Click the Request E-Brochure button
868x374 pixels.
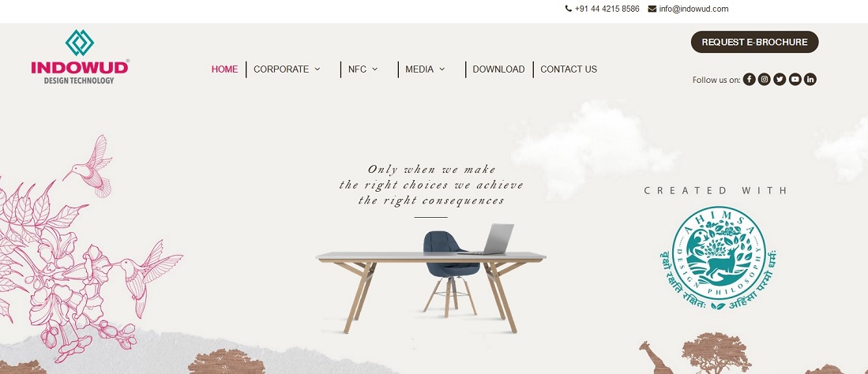(x=754, y=42)
